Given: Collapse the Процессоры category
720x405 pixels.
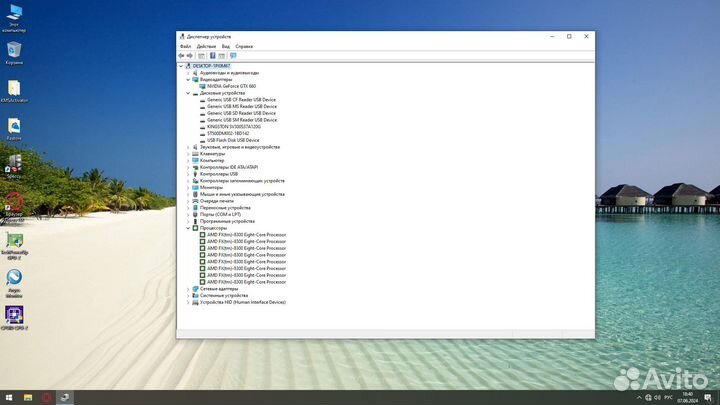Looking at the screenshot, I should tap(188, 228).
